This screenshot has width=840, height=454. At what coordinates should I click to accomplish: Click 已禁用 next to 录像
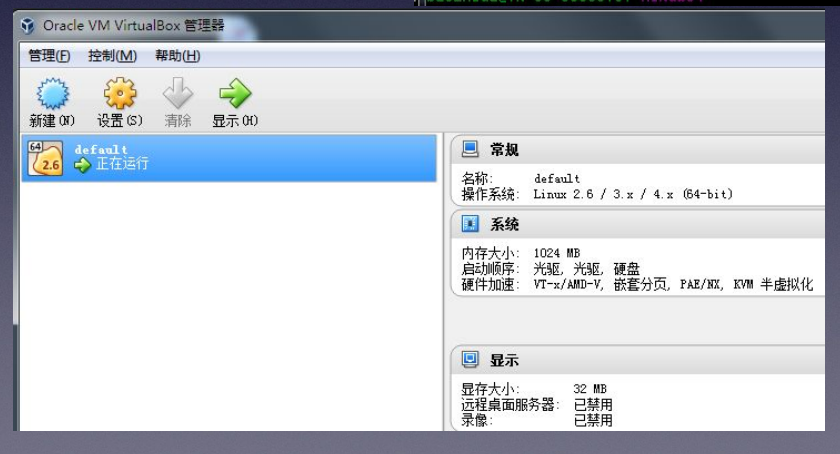pos(593,420)
